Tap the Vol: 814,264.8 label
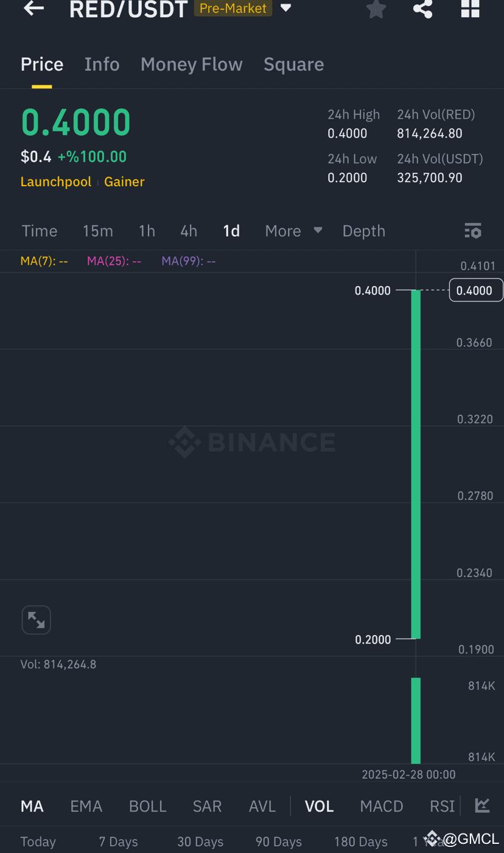The width and height of the screenshot is (504, 853). tap(58, 664)
